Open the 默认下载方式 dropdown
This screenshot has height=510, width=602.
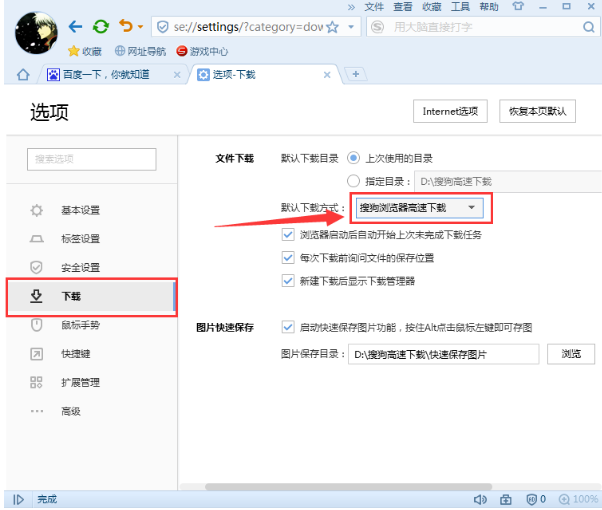tap(420, 208)
